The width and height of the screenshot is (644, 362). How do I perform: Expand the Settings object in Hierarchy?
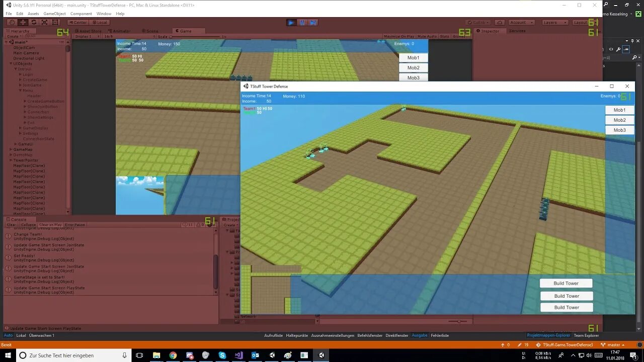tap(20, 133)
